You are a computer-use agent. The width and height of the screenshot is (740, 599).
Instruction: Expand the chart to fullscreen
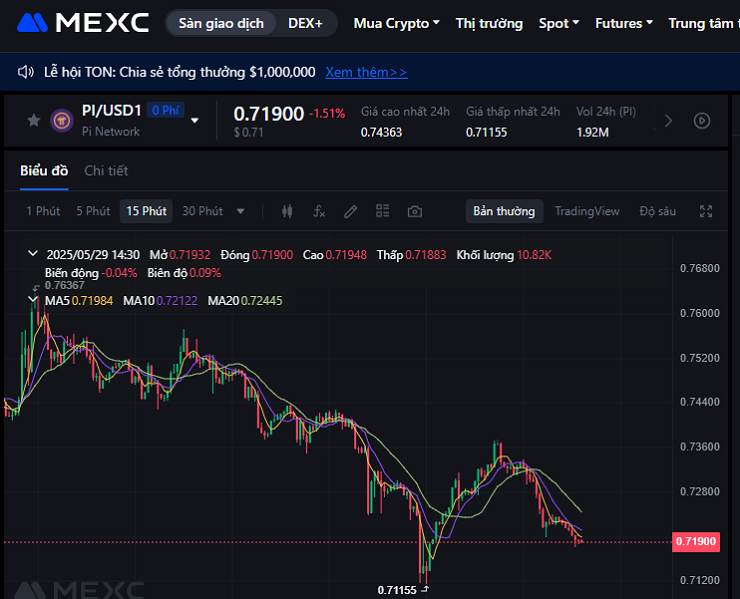click(x=706, y=211)
